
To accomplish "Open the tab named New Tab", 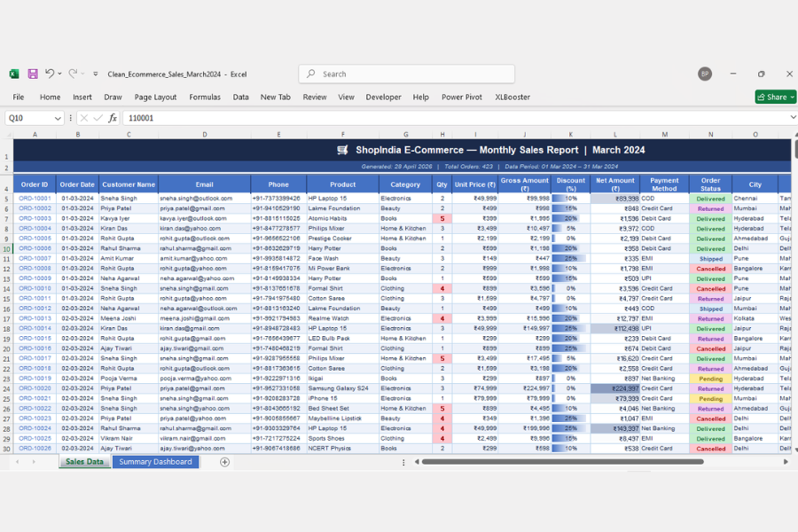I will 276,97.
